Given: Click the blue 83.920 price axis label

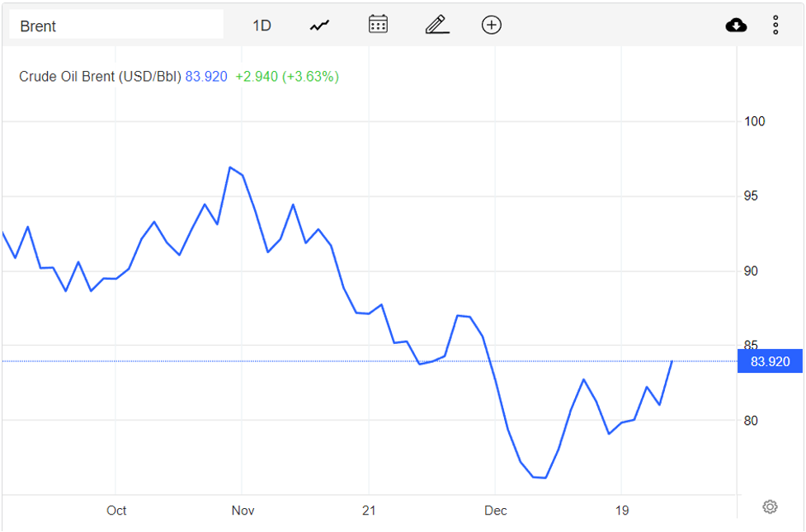Looking at the screenshot, I should (x=770, y=361).
